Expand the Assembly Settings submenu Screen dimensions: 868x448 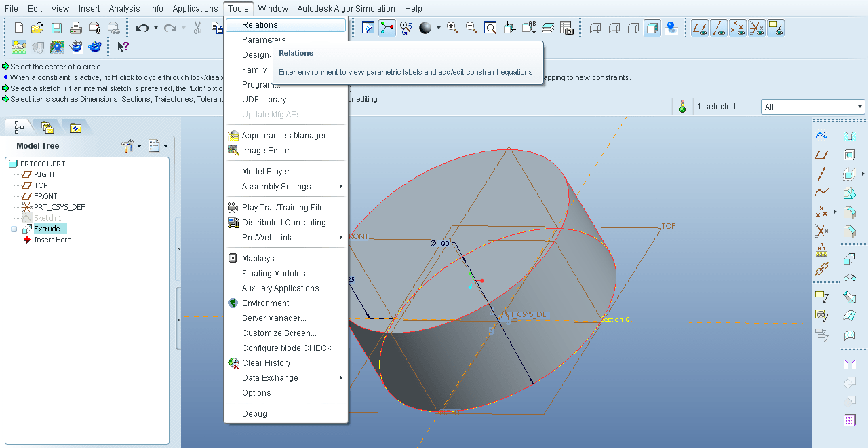(285, 187)
